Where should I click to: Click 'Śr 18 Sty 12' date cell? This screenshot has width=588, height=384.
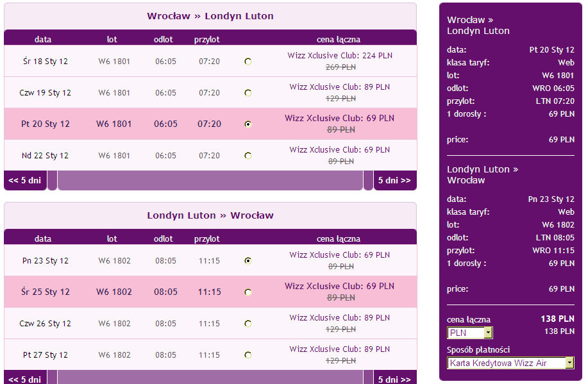46,61
